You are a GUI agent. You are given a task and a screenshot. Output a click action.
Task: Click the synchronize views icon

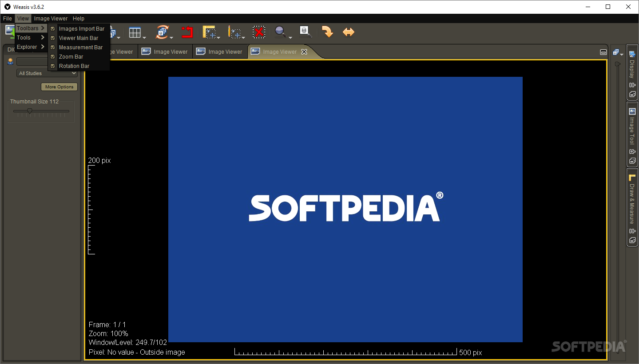coord(162,32)
